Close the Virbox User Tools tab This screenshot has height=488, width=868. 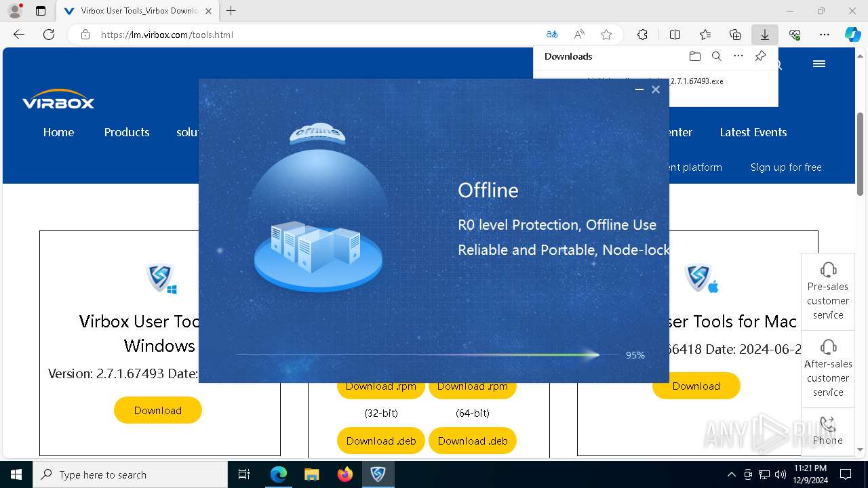pos(209,11)
